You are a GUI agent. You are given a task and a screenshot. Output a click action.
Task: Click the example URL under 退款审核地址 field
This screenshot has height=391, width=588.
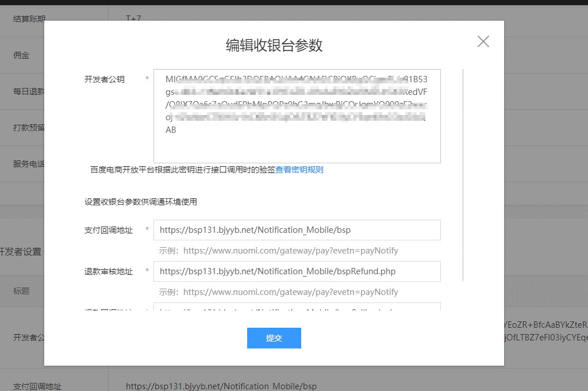(x=291, y=292)
